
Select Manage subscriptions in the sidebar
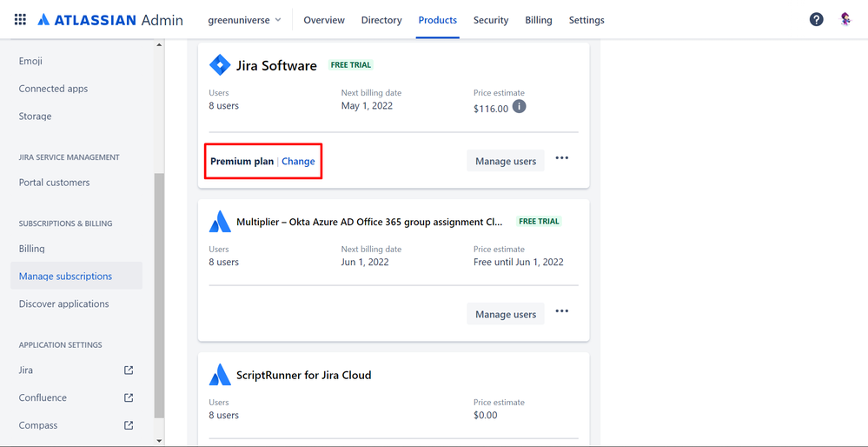(x=76, y=276)
